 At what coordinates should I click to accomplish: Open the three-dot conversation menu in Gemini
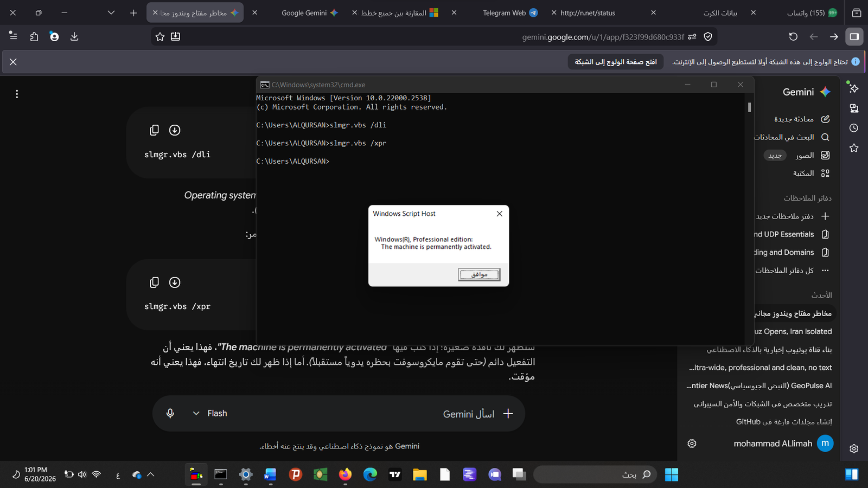pos(17,94)
